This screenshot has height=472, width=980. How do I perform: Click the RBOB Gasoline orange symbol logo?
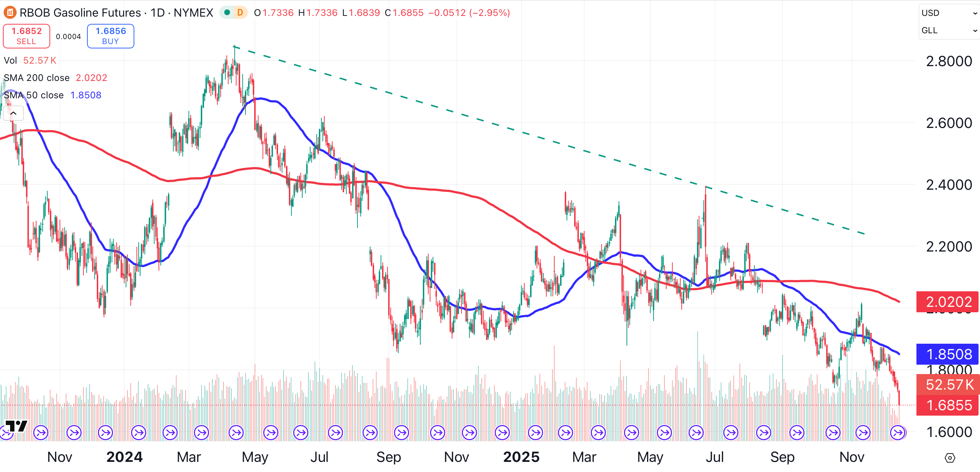(9, 13)
